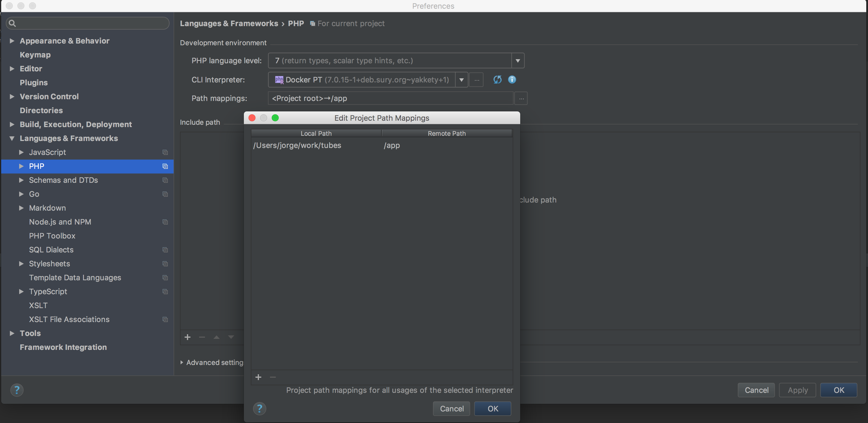Click browse ellipsis next to CLI Interpreter
The image size is (868, 423).
point(476,80)
